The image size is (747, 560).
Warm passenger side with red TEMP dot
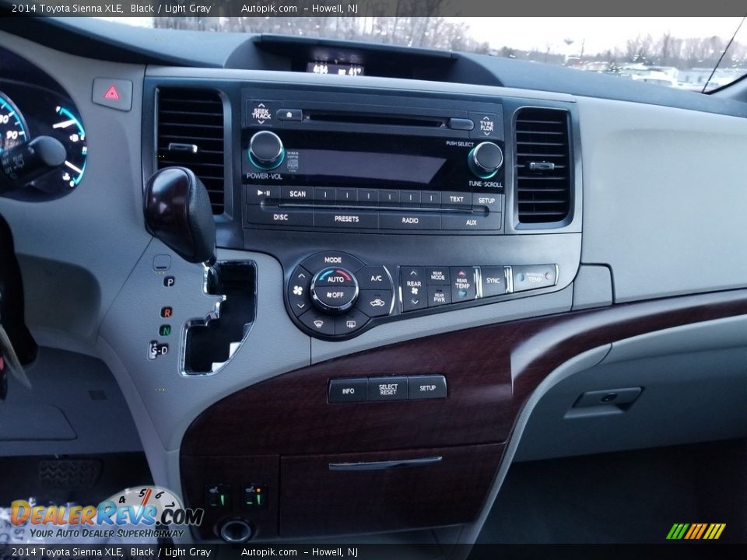[548, 275]
